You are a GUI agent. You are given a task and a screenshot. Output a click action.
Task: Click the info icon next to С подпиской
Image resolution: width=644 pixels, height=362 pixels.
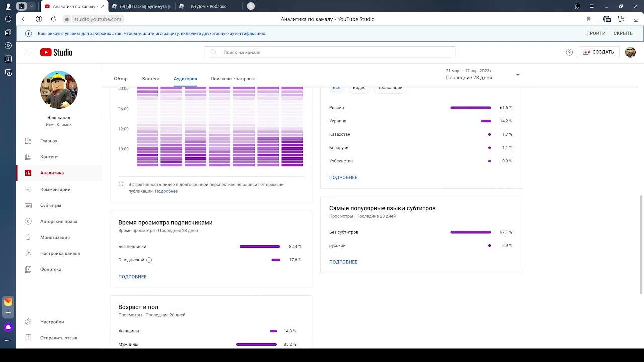(149, 260)
